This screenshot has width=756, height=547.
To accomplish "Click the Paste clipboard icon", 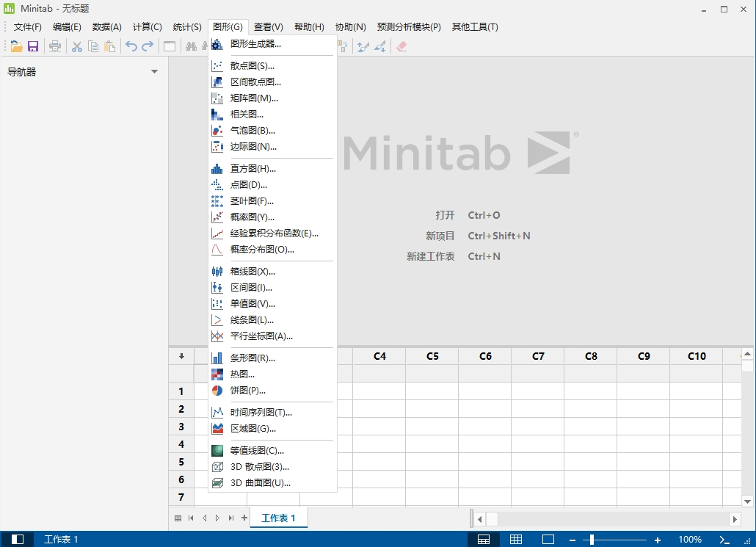I will pyautogui.click(x=110, y=46).
